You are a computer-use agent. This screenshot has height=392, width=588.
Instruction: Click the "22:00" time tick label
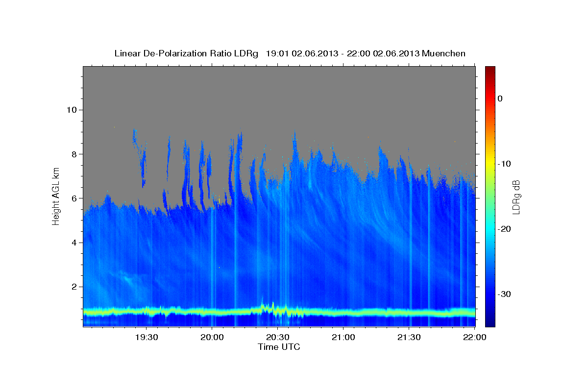click(x=474, y=337)
